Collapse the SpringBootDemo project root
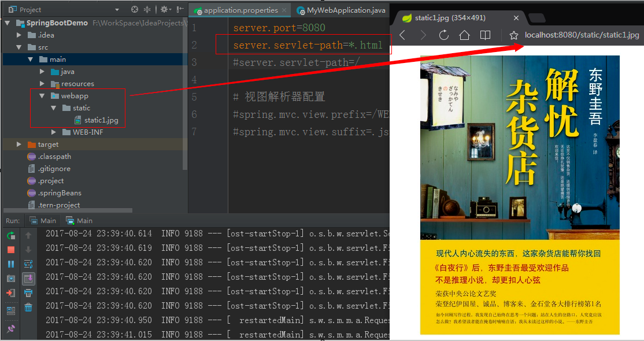 point(8,23)
